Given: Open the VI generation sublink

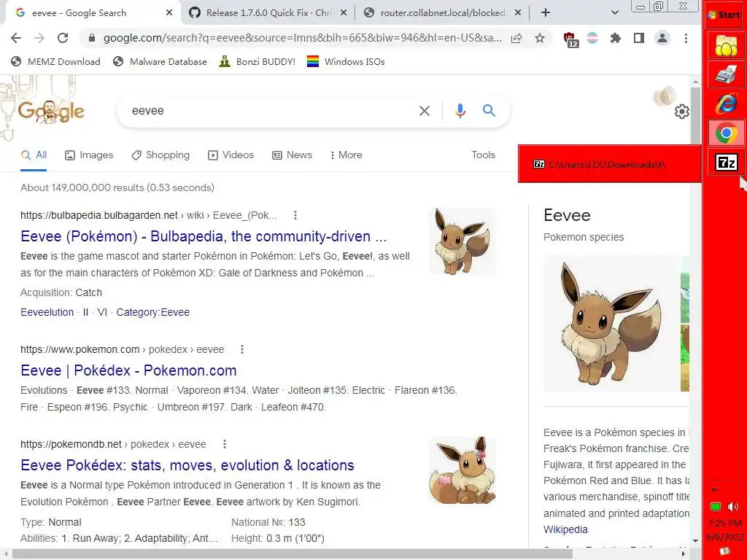Looking at the screenshot, I should [x=102, y=312].
